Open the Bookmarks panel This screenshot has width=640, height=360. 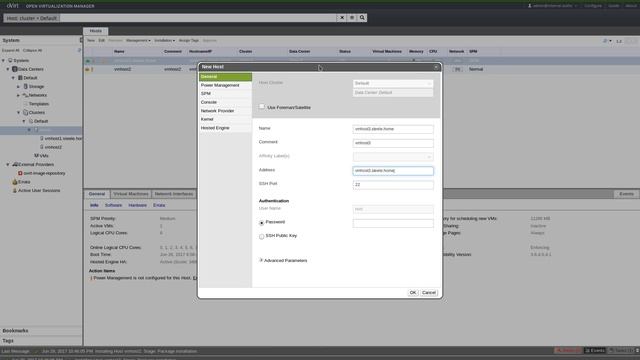(x=41, y=331)
